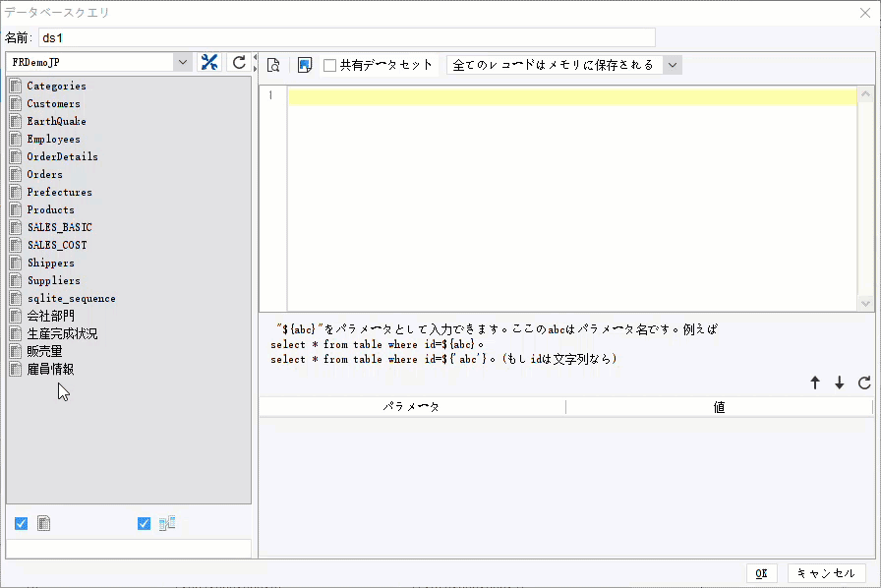Screen dimensions: 881x588
Task: Preview the query results with magnifier icon
Action: [273, 65]
